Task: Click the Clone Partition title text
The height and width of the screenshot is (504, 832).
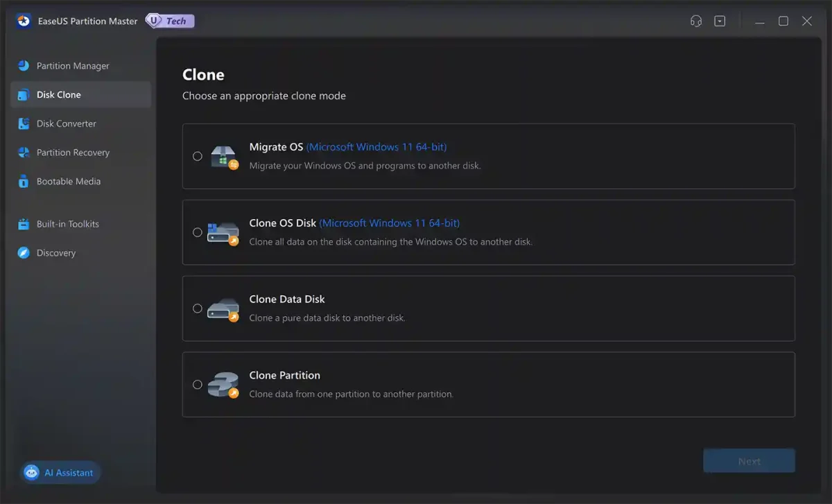Action: point(285,376)
